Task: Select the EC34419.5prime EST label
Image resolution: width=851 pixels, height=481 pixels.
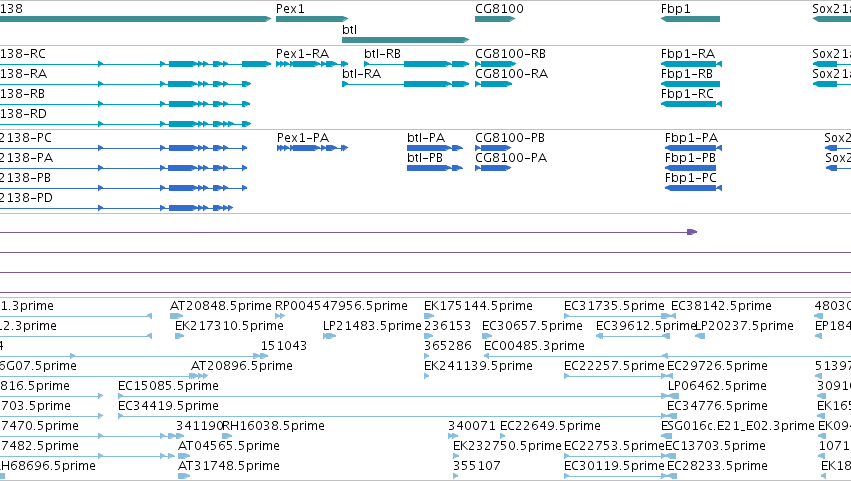Action: (x=168, y=407)
